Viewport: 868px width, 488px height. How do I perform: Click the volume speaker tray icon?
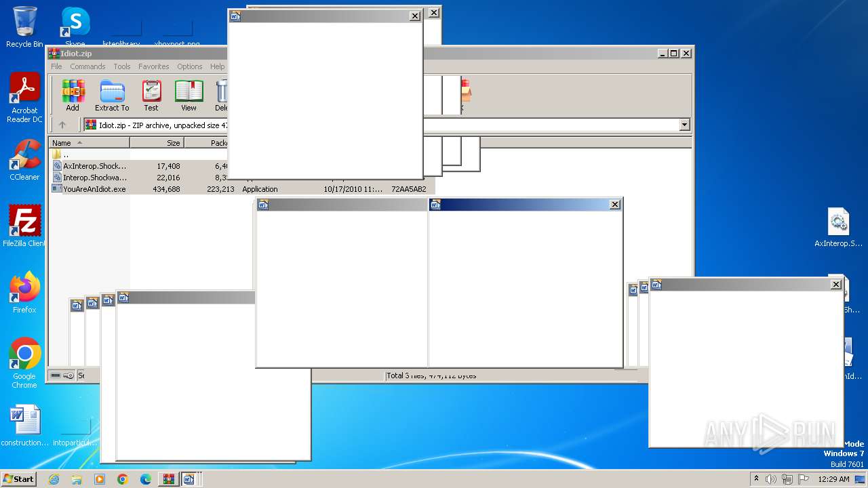coord(771,479)
